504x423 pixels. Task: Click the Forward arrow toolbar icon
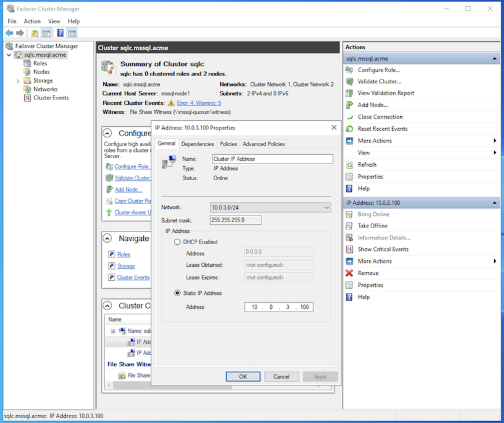(20, 33)
